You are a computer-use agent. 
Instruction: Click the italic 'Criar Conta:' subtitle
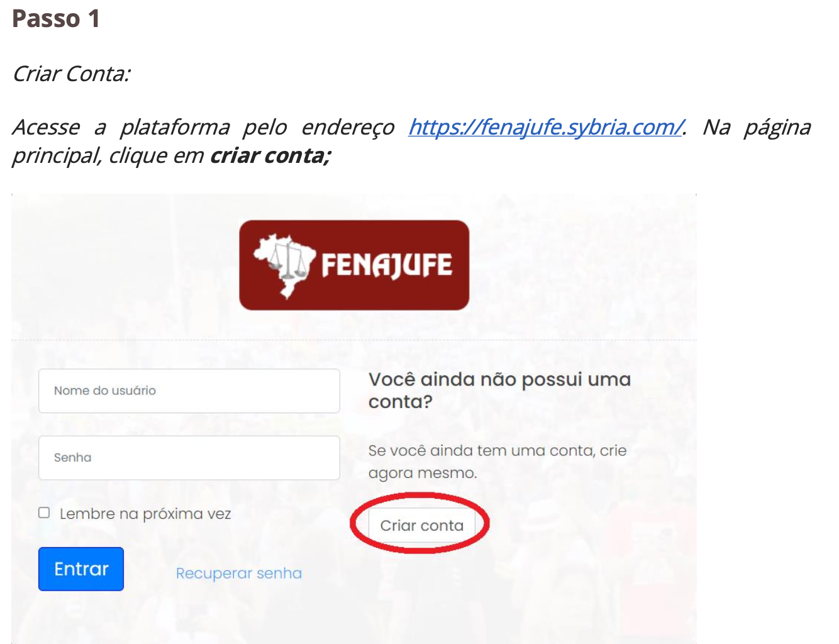point(72,74)
